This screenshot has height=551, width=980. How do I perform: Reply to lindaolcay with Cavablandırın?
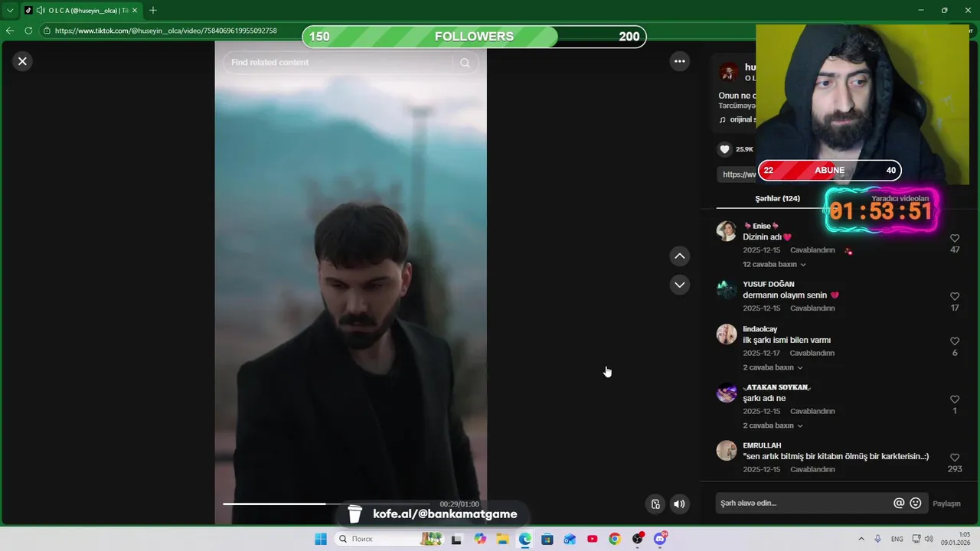click(x=812, y=354)
